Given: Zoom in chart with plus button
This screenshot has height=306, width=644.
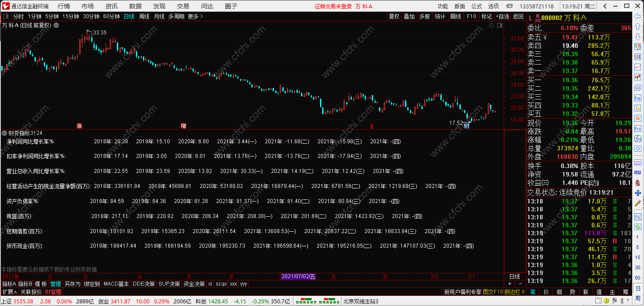Looking at the screenshot, I should 509,284.
